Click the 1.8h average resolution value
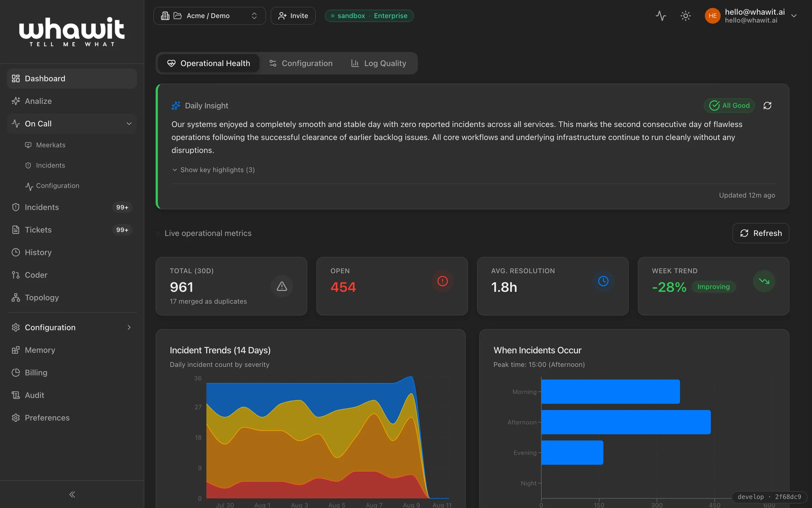The width and height of the screenshot is (812, 508). click(504, 287)
